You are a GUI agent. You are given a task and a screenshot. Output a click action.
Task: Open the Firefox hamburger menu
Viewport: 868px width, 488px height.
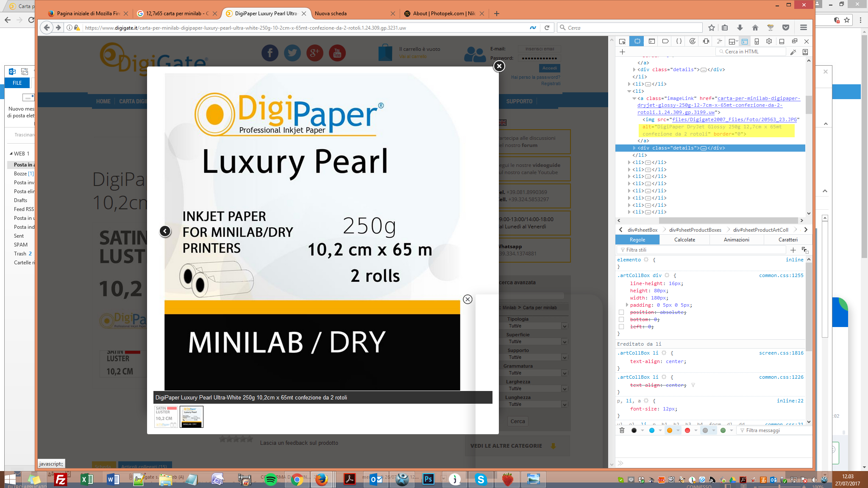pos(803,28)
